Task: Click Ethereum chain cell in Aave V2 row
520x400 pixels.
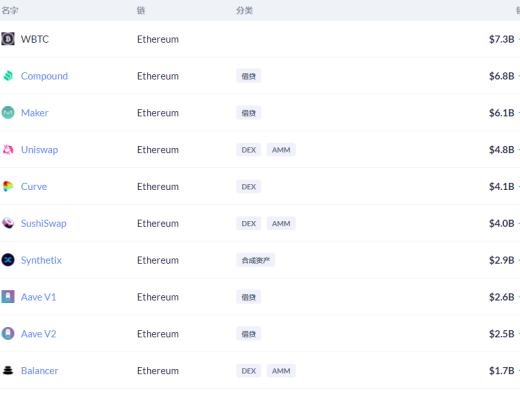Action: [x=158, y=334]
